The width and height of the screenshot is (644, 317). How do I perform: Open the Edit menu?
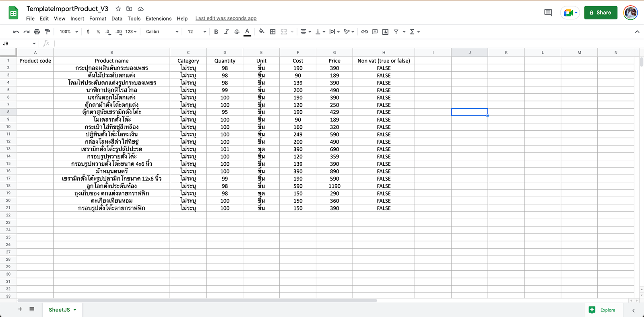tap(44, 19)
